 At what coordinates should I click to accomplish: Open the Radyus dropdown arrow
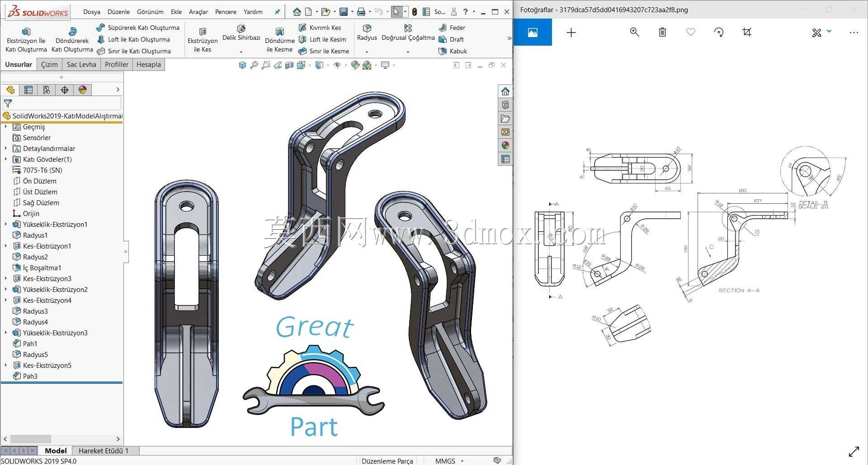pyautogui.click(x=367, y=52)
